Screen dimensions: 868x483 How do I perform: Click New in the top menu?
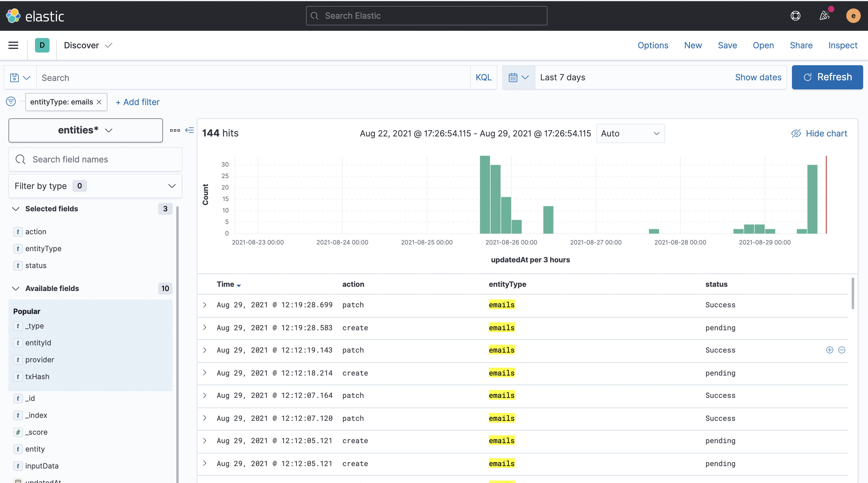tap(693, 46)
